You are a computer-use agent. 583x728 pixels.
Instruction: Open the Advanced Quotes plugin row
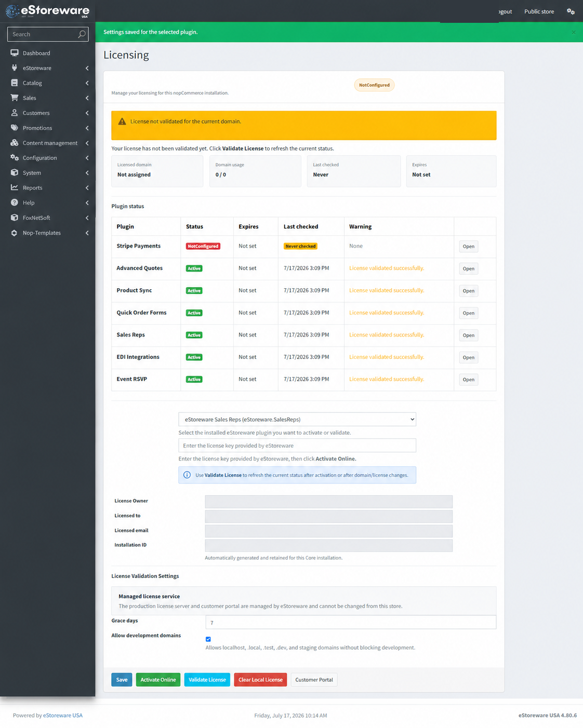[x=469, y=269]
